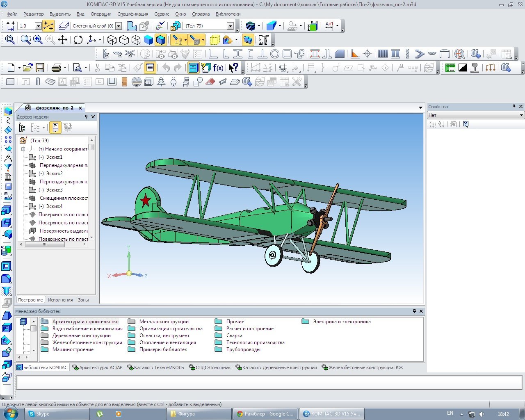Screen dimensions: 525x420
Task: Open the Операции menu
Action: [x=101, y=14]
